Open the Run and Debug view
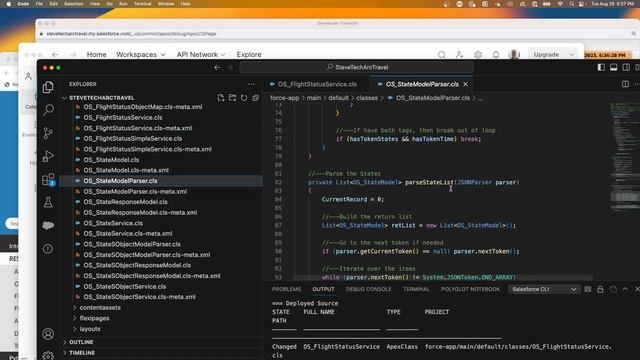This screenshot has height=360, width=640. click(x=48, y=156)
